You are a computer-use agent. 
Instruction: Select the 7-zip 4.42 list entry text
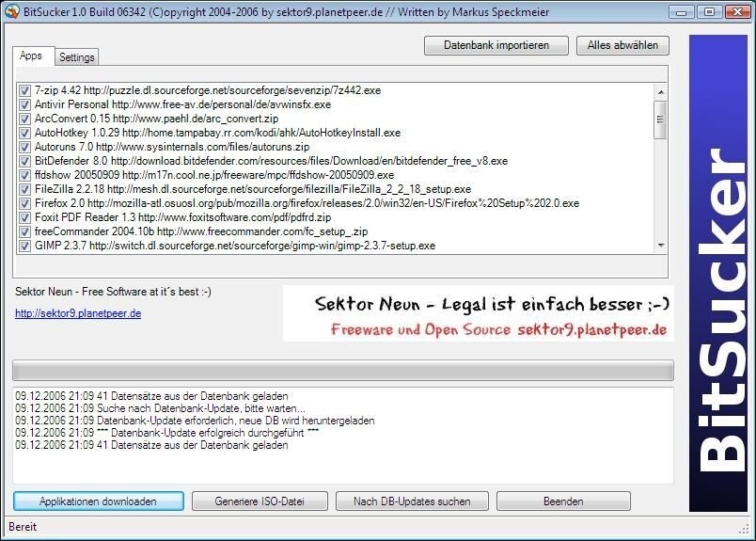[208, 90]
